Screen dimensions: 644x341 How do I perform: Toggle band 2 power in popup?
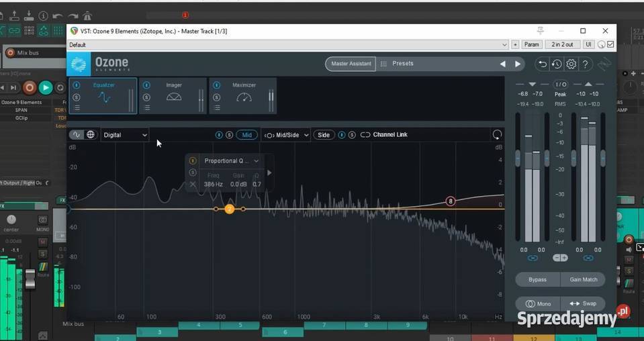pyautogui.click(x=192, y=161)
